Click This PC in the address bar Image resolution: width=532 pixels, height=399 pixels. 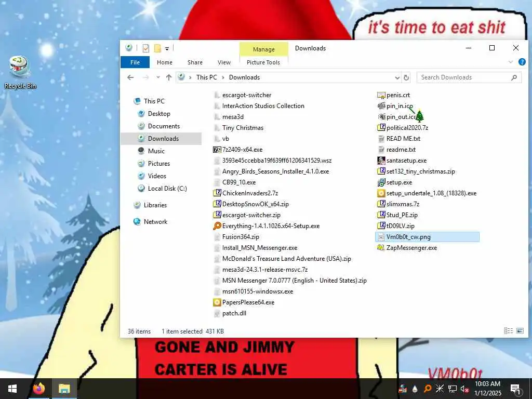(207, 77)
